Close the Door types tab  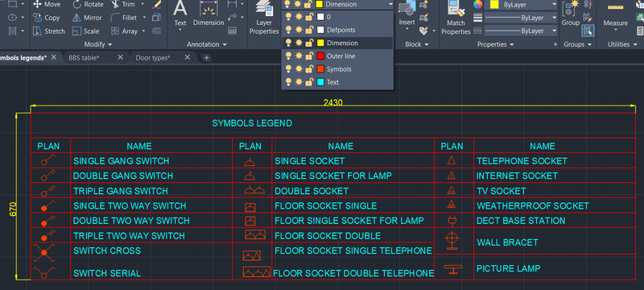[x=188, y=57]
